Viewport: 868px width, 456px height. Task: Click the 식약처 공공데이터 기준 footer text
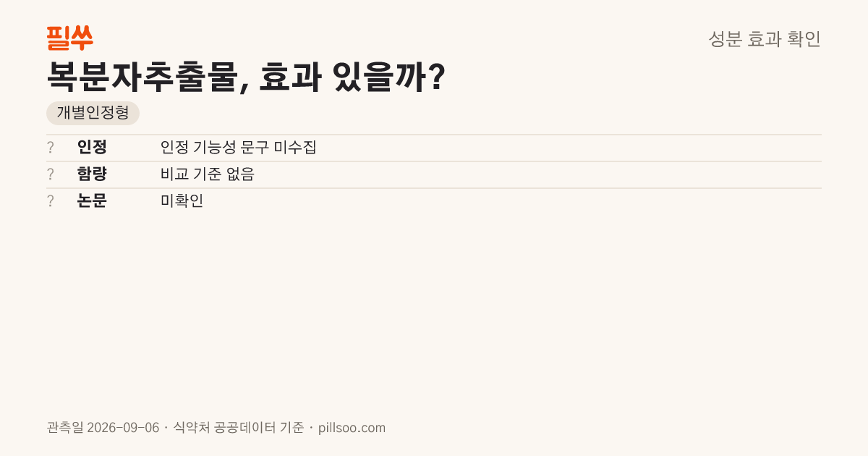click(239, 428)
